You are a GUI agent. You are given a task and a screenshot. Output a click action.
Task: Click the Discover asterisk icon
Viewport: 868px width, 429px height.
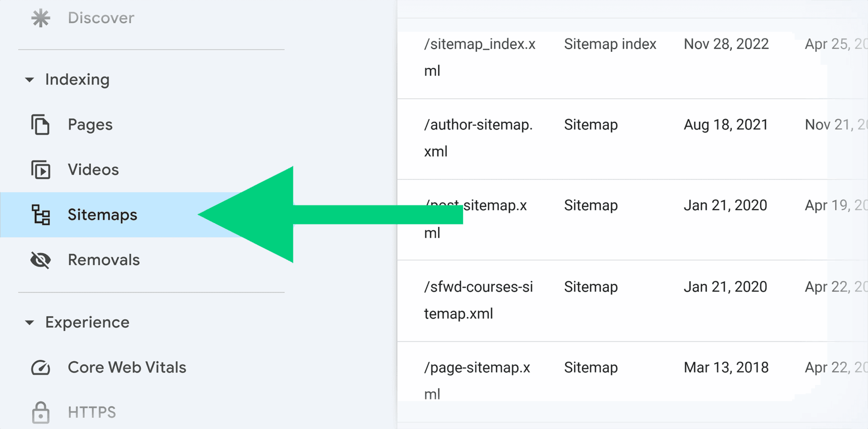40,18
